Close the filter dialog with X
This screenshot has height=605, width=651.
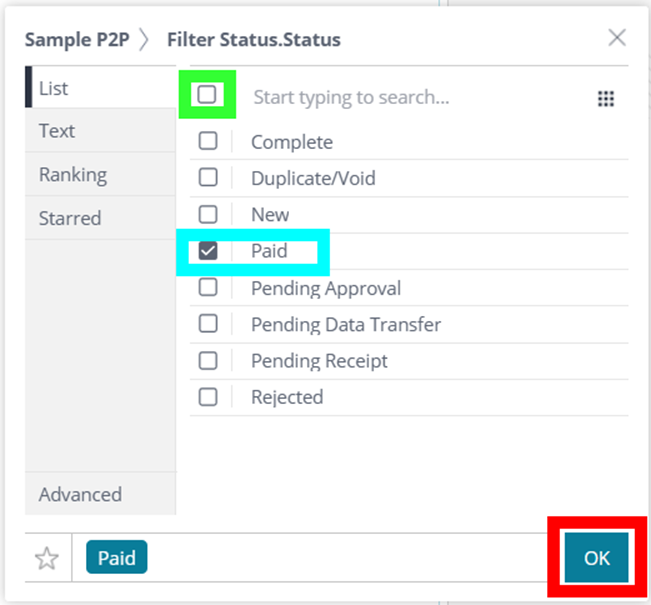tap(617, 38)
